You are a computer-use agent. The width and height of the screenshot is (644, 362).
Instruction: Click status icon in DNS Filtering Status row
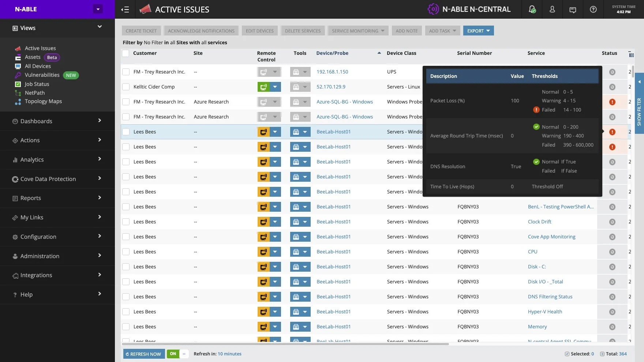click(612, 297)
